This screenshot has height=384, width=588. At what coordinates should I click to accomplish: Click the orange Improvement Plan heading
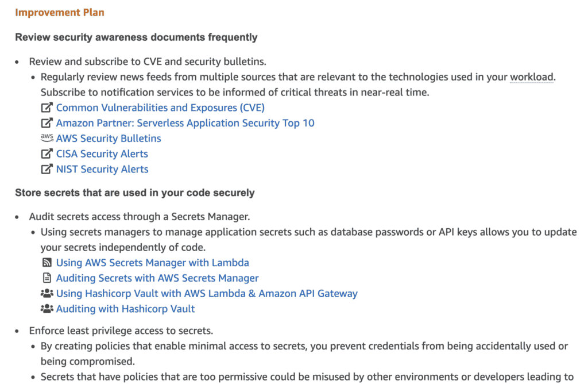60,12
